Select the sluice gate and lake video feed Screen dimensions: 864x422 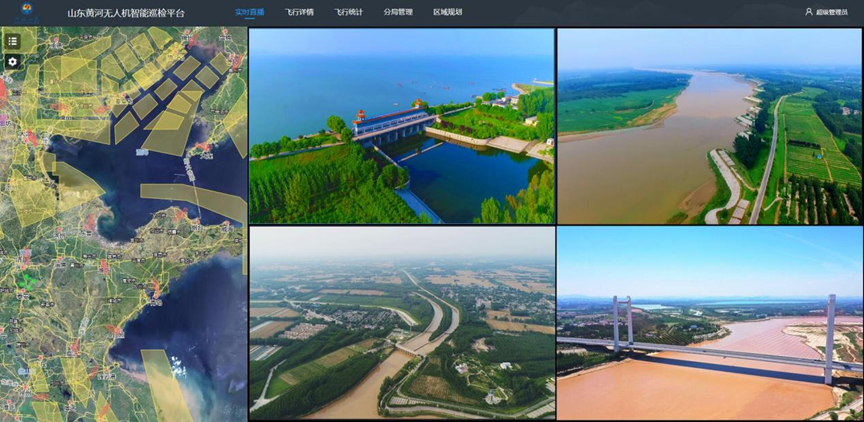pos(401,126)
